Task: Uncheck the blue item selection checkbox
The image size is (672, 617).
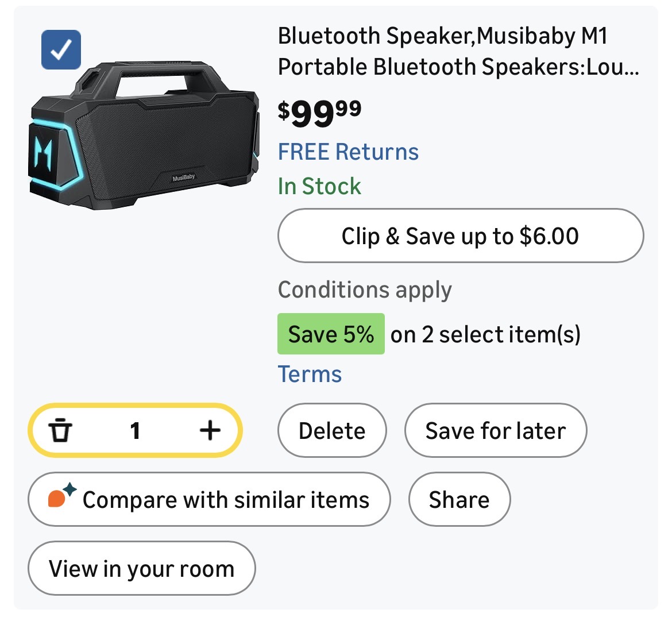Action: [x=61, y=50]
